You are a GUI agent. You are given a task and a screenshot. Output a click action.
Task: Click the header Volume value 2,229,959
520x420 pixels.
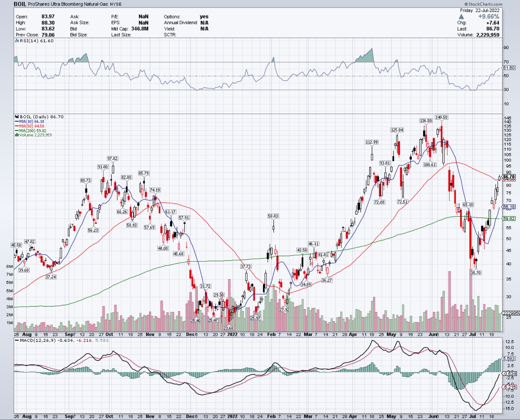pyautogui.click(x=488, y=35)
